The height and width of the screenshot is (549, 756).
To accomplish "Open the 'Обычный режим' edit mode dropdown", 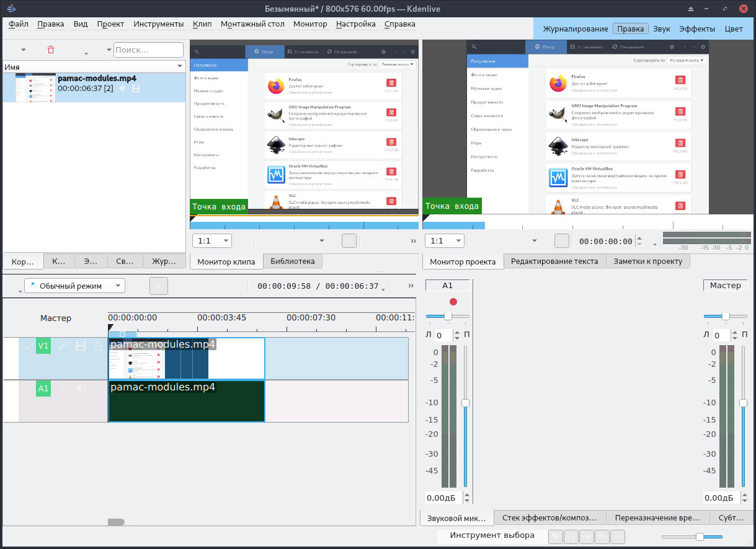I will [74, 286].
